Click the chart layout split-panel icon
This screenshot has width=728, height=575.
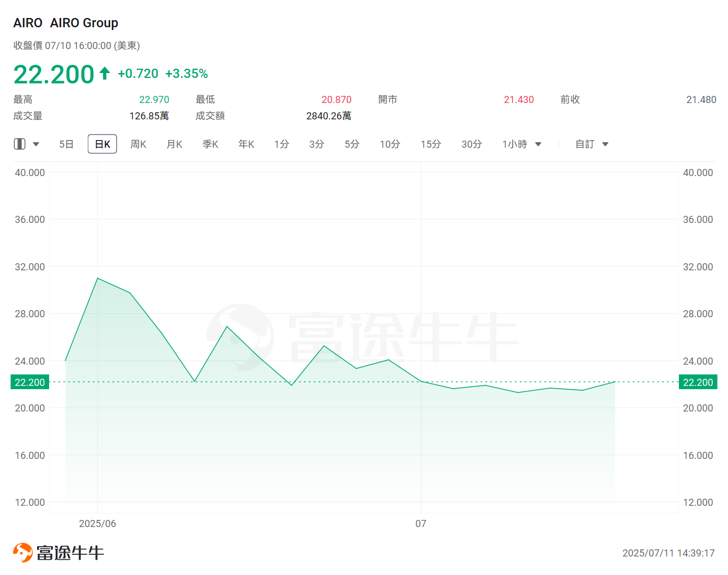pyautogui.click(x=20, y=144)
